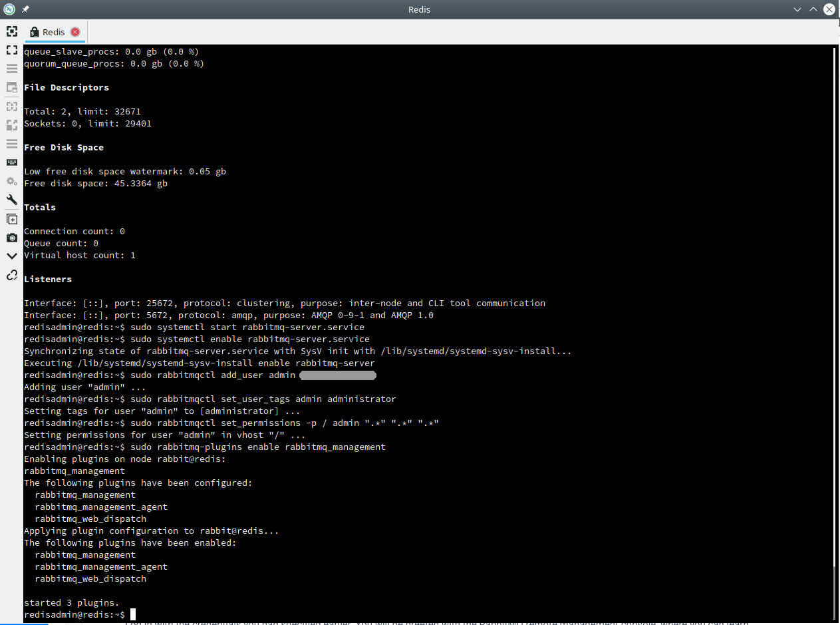Click the "Connection count: 0" line
840x625 pixels.
(74, 232)
